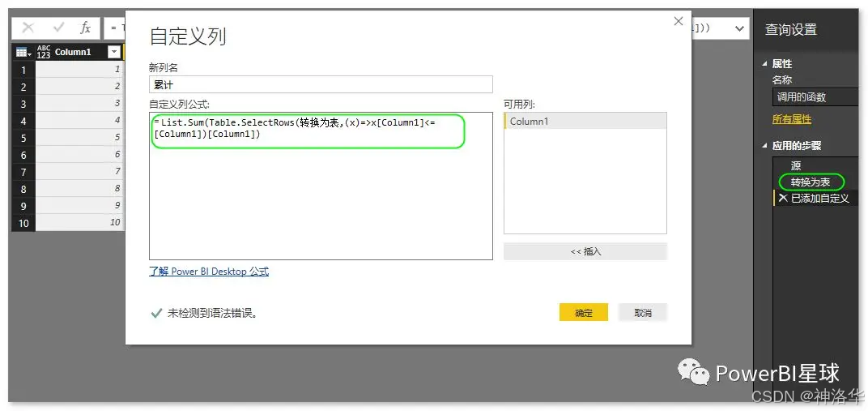Expand the formula bar with the chevron
The width and height of the screenshot is (868, 411).
click(739, 28)
